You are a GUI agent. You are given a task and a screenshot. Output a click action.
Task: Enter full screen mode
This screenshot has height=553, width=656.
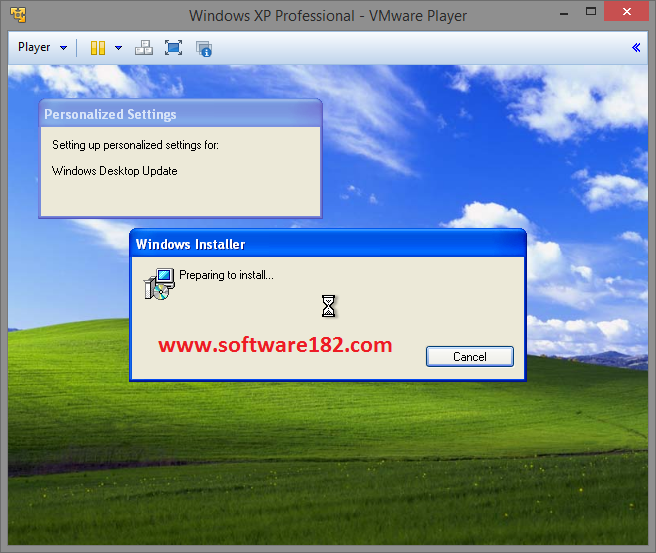pos(173,48)
